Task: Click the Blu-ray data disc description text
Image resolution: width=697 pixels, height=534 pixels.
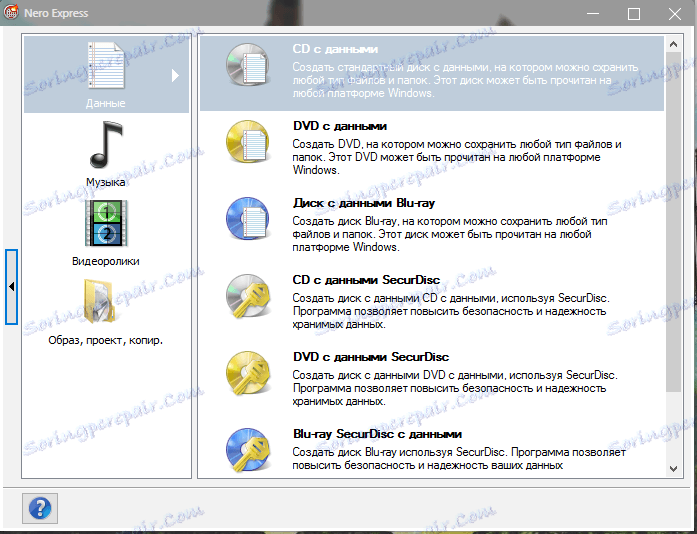Action: point(450,234)
